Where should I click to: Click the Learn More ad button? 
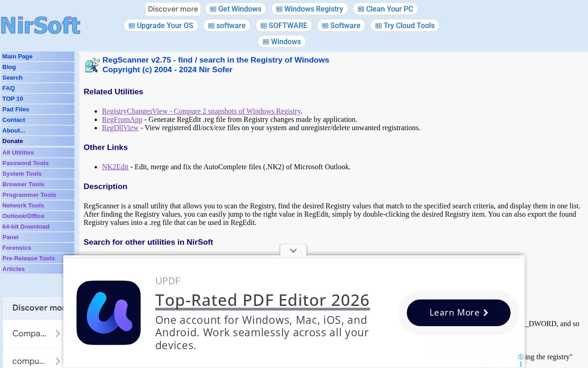[458, 313]
